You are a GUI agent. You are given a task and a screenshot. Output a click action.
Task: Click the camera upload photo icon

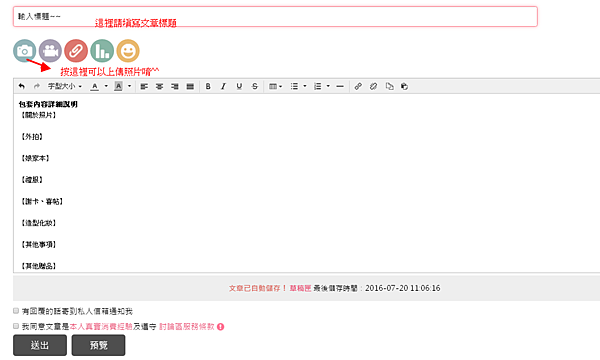pyautogui.click(x=24, y=50)
